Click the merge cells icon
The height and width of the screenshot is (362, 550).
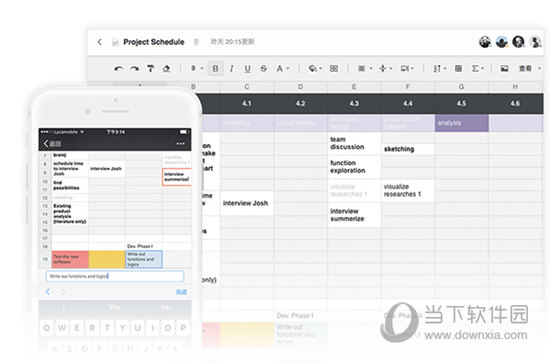pos(334,68)
